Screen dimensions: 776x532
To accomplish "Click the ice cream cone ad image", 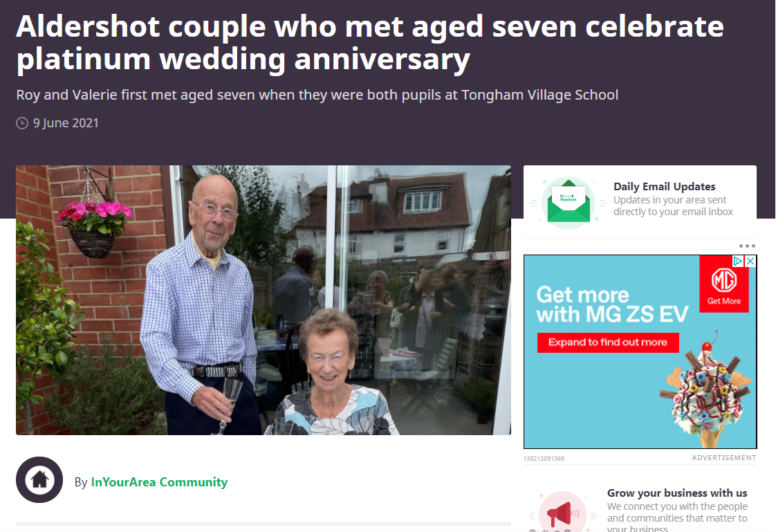I will click(705, 390).
